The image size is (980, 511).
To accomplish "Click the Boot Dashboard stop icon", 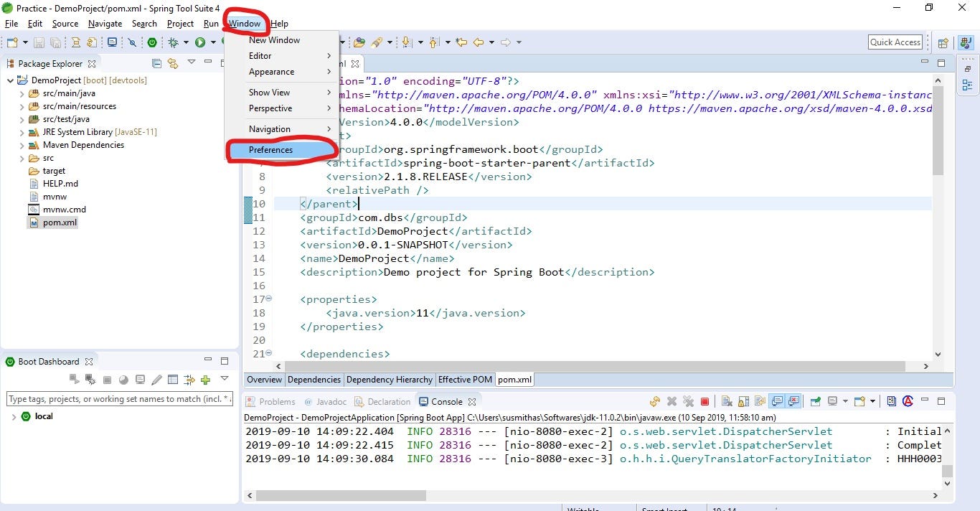I will pos(107,380).
